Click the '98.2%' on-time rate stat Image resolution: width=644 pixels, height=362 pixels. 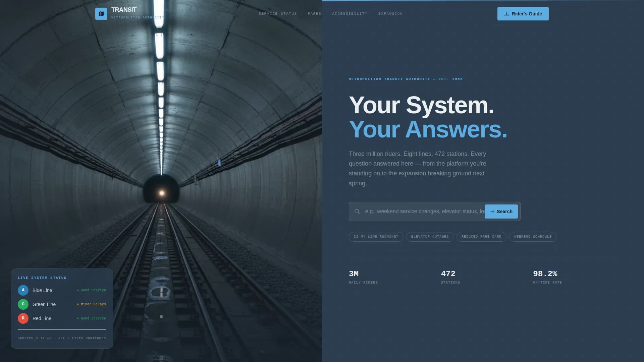click(x=545, y=274)
